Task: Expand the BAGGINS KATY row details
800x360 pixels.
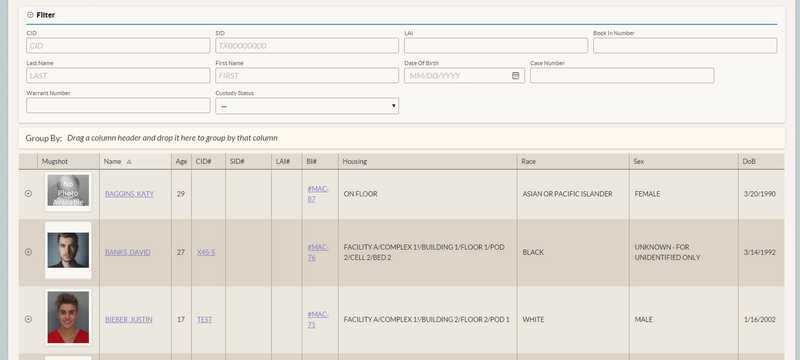Action: 29,194
